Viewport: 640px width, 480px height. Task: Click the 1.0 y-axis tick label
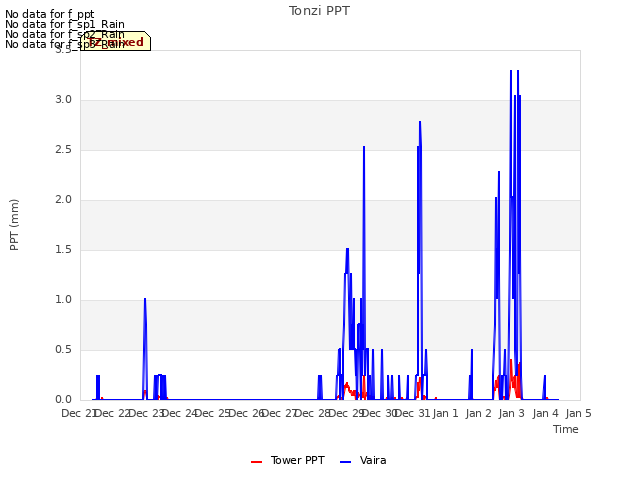coord(63,300)
